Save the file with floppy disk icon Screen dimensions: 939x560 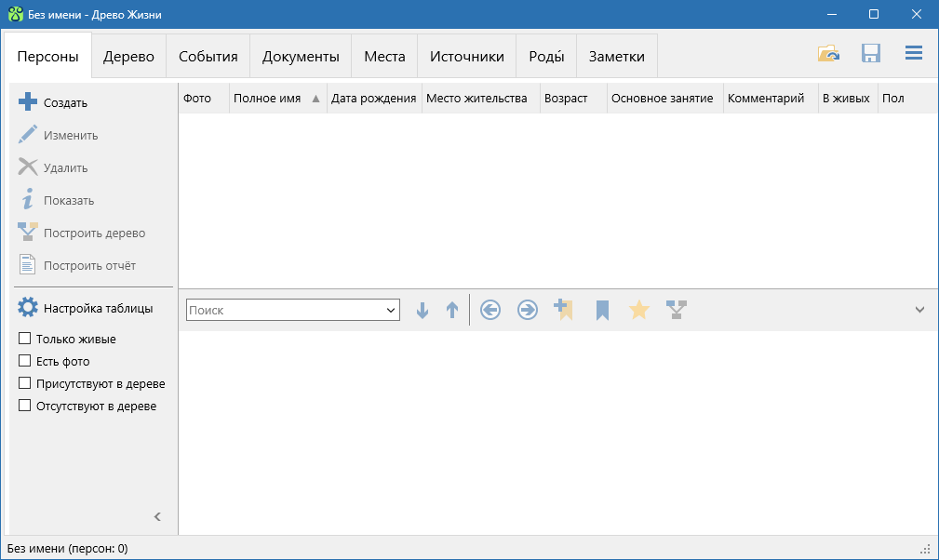pos(871,53)
